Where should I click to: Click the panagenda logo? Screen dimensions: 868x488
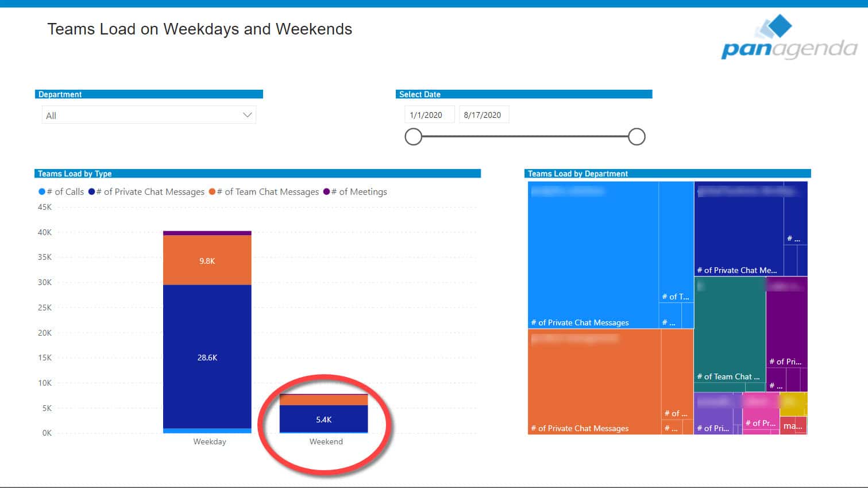(x=788, y=38)
